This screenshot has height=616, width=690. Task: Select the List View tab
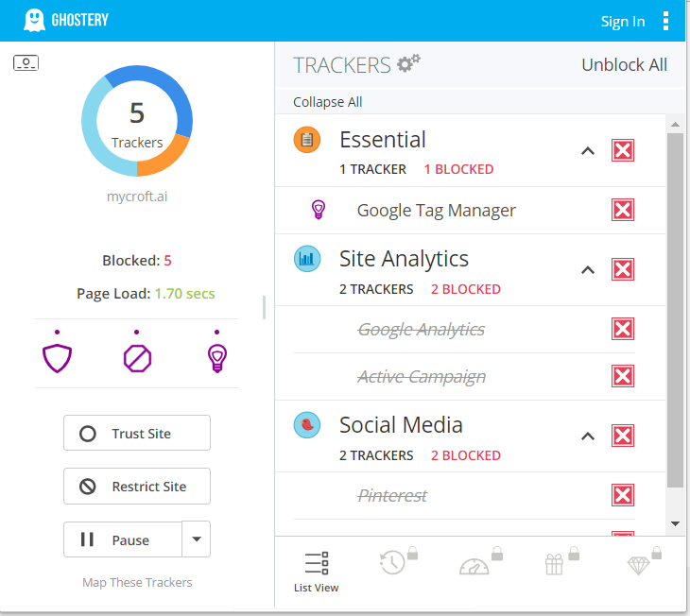(x=316, y=572)
